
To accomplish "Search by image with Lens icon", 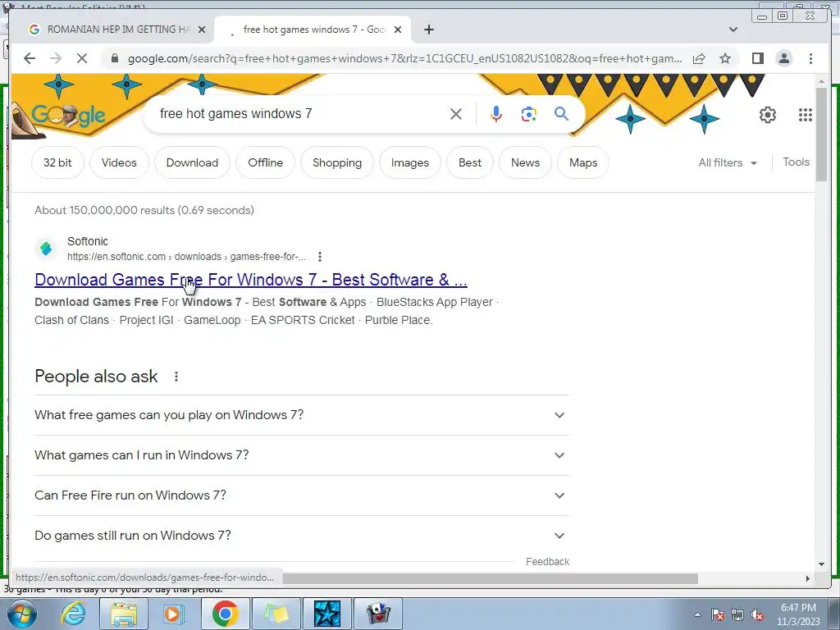I will (529, 113).
